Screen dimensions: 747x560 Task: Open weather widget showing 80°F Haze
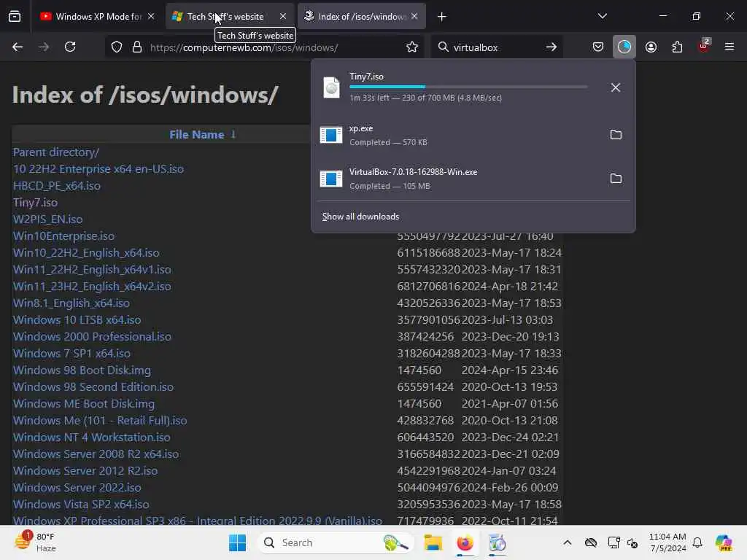pyautogui.click(x=36, y=542)
